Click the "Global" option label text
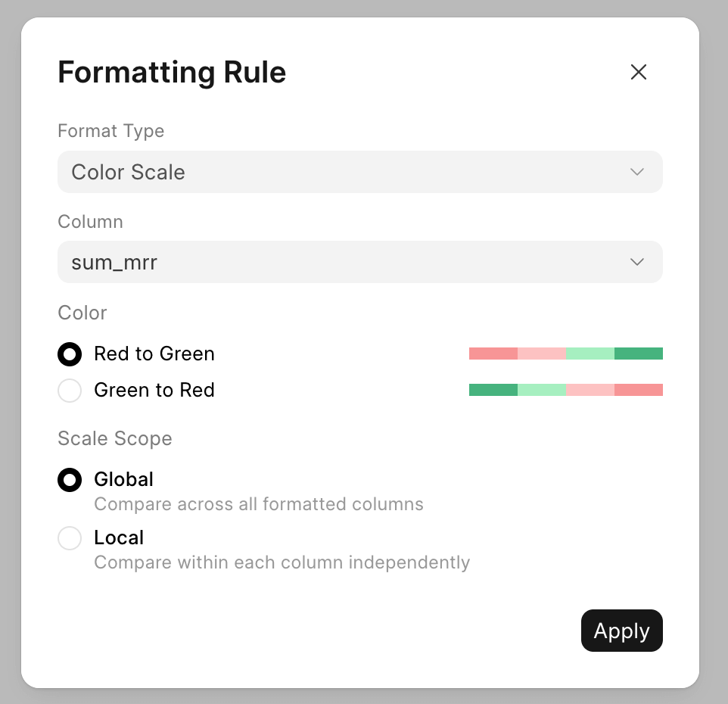 (123, 479)
